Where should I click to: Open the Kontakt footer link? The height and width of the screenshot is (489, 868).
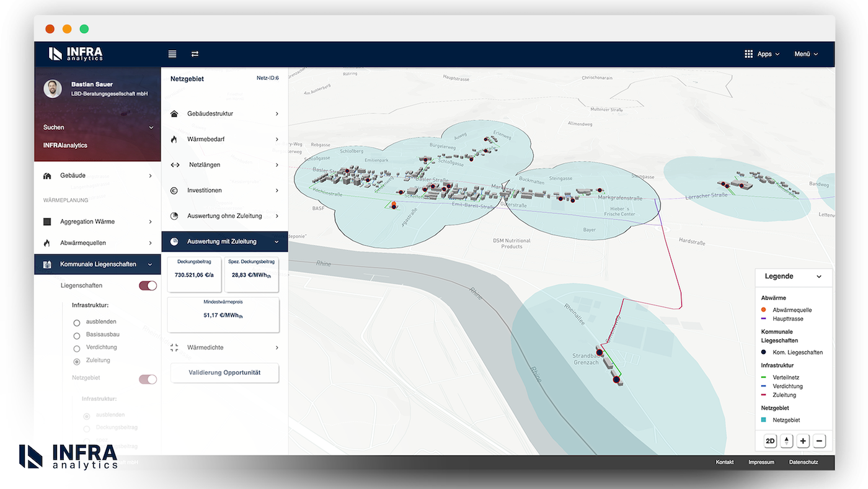[x=725, y=462]
